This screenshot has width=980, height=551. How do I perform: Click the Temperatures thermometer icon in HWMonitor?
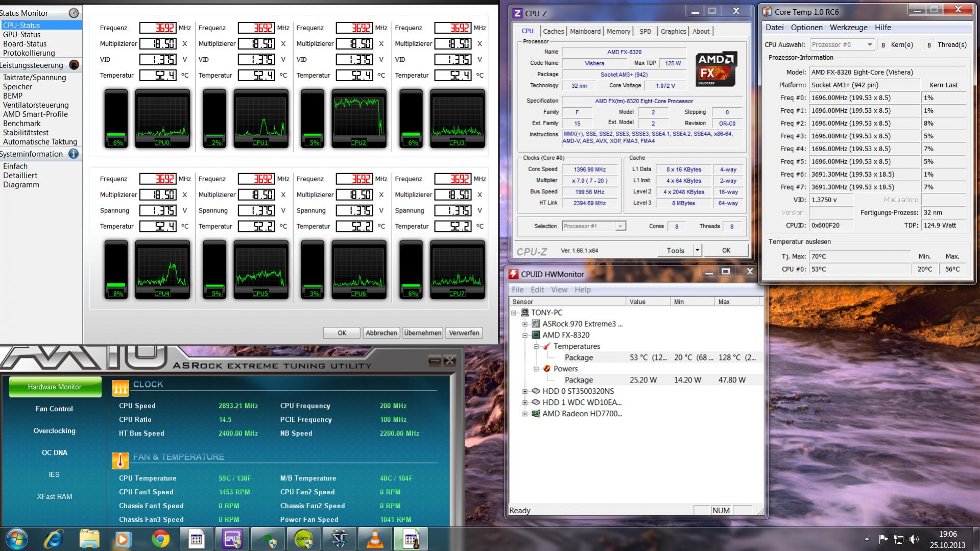[547, 346]
